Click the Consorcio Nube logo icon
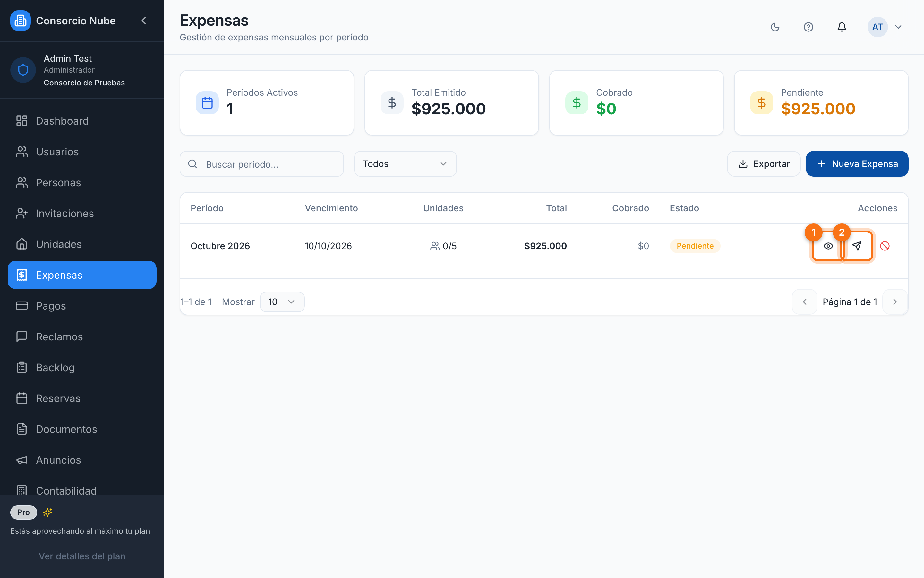924x578 pixels. [x=21, y=21]
